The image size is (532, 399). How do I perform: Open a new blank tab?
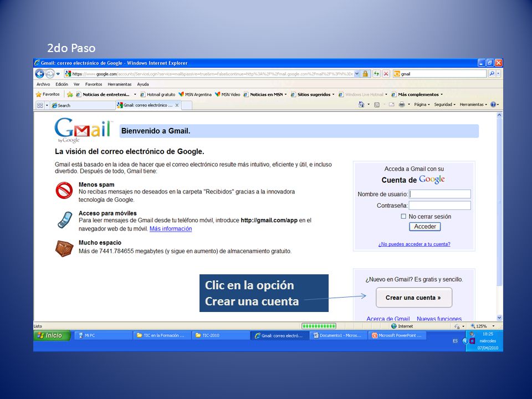(187, 105)
